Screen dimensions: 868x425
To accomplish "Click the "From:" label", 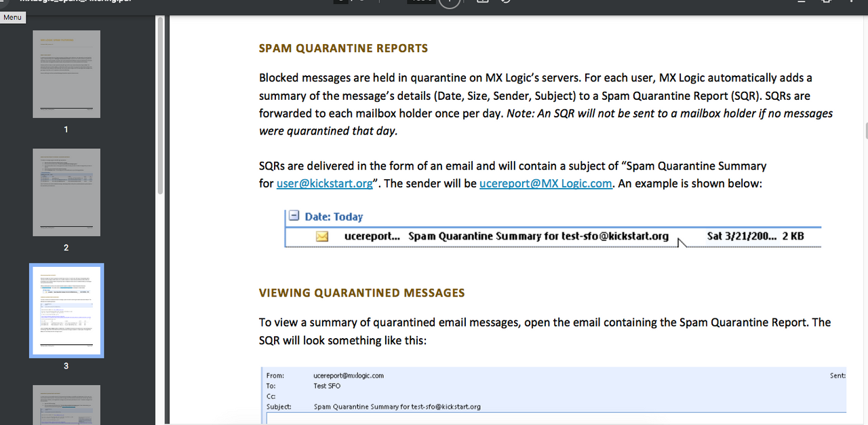I will pos(275,375).
